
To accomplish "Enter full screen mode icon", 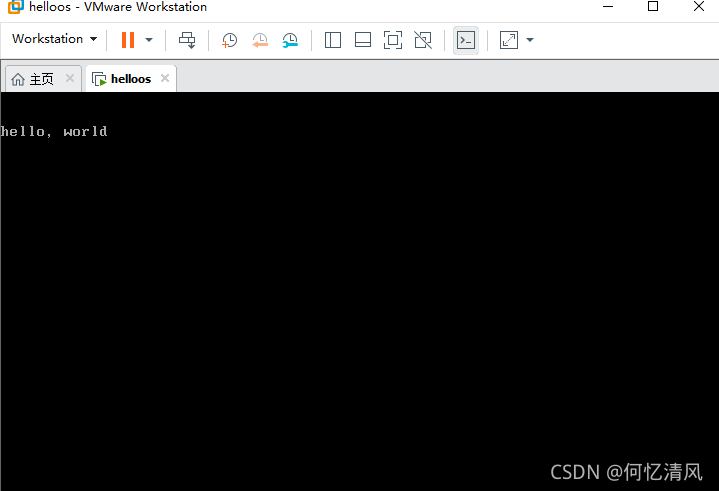I will 393,40.
